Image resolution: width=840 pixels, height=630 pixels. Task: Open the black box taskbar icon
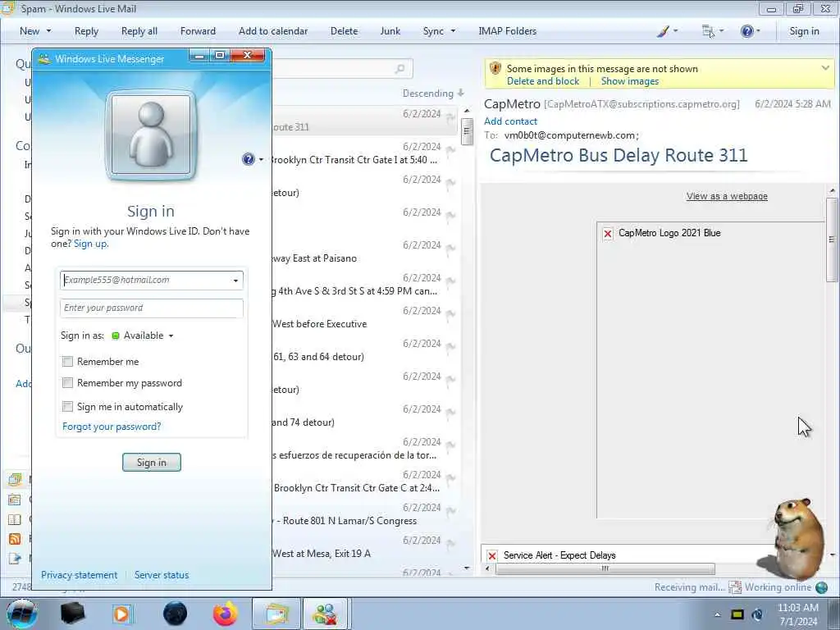point(72,614)
